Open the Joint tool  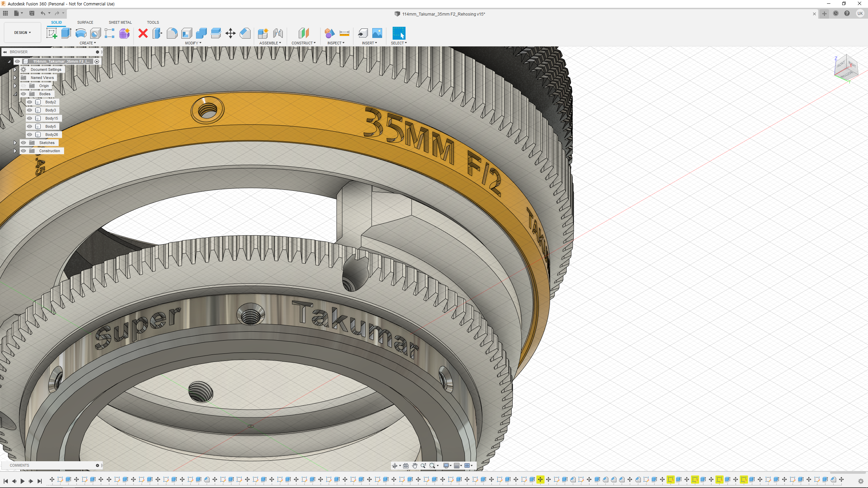(278, 33)
